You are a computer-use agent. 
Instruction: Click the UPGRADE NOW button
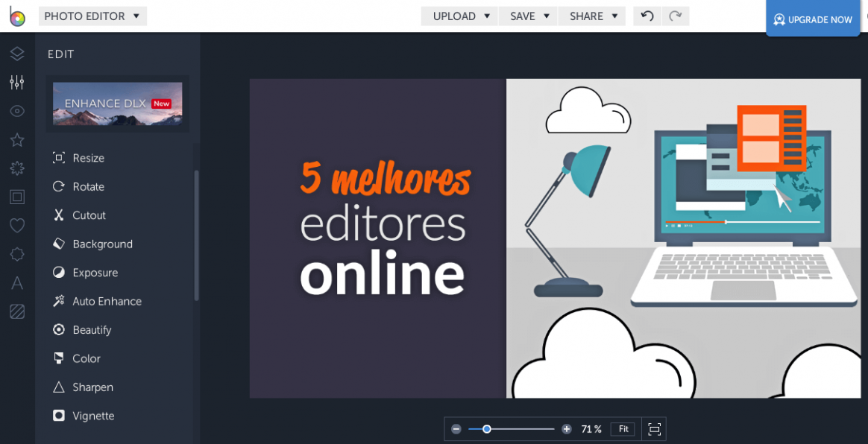pos(812,19)
